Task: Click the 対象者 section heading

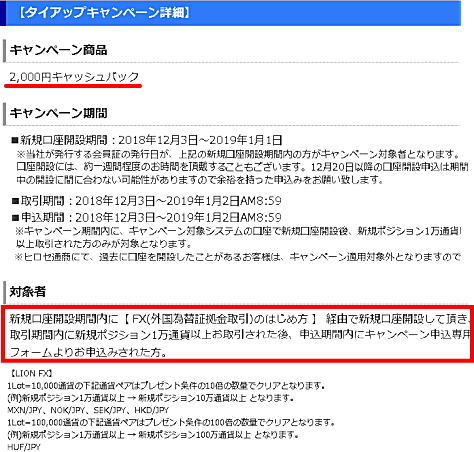Action: coord(27,292)
